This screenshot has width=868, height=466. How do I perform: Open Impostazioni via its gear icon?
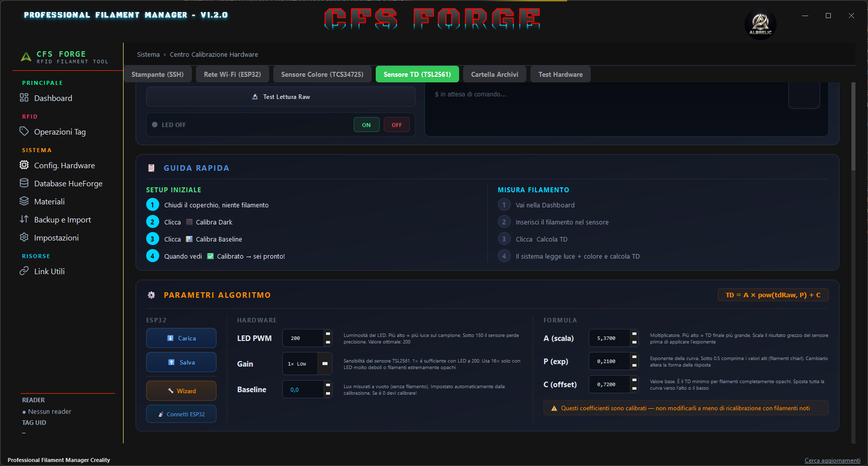(x=24, y=237)
